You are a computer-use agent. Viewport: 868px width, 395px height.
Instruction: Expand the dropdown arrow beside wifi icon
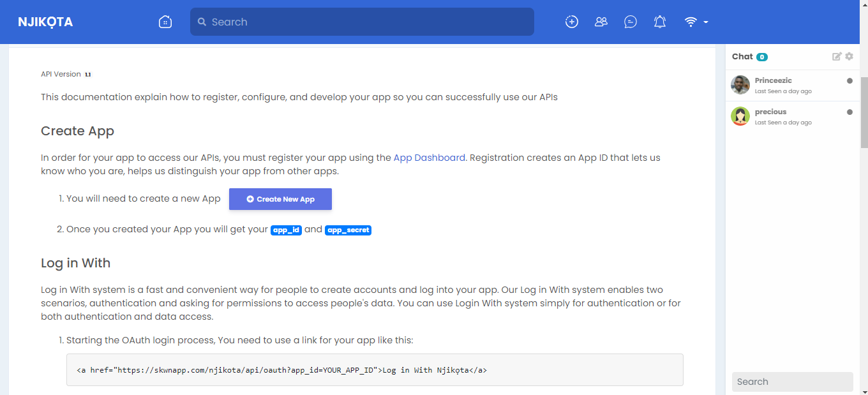[x=706, y=22]
